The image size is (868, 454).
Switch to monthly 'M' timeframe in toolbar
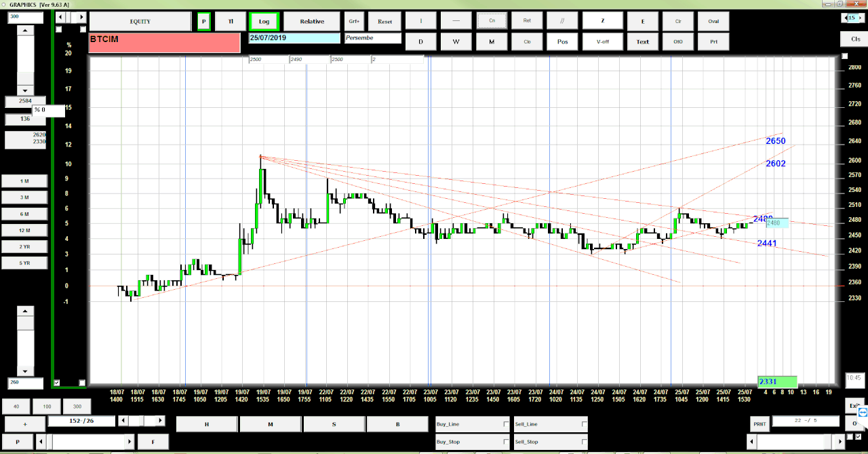[492, 41]
